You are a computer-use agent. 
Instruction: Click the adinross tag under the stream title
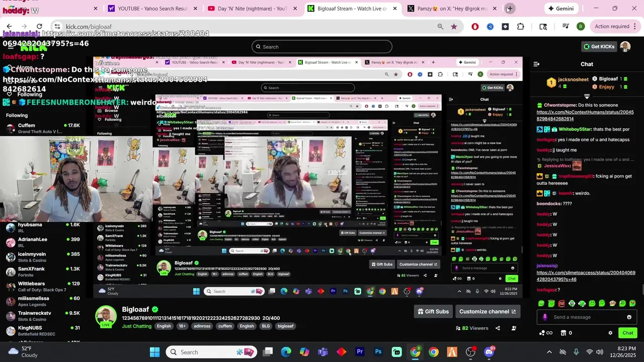point(202,326)
